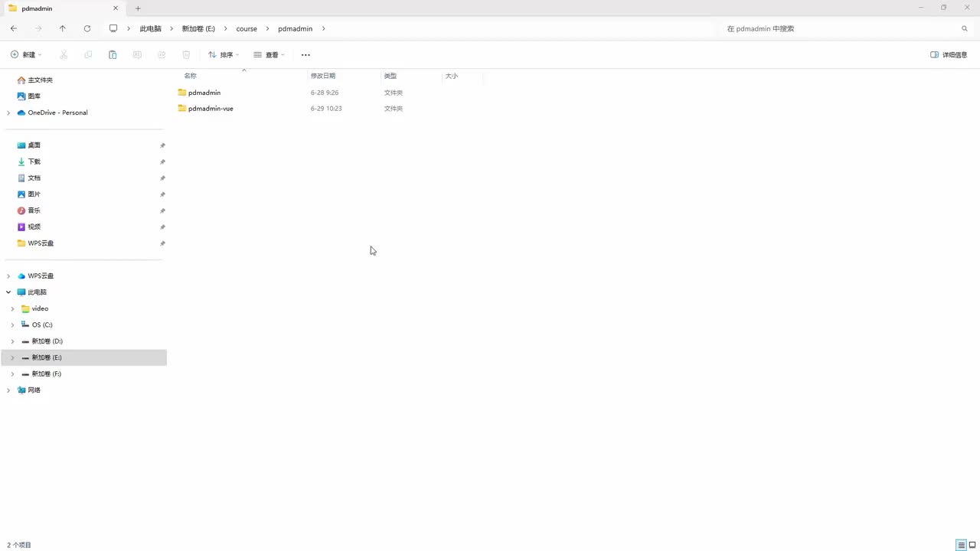Open the 查看 view dropdown
The height and width of the screenshot is (551, 980).
tap(269, 55)
